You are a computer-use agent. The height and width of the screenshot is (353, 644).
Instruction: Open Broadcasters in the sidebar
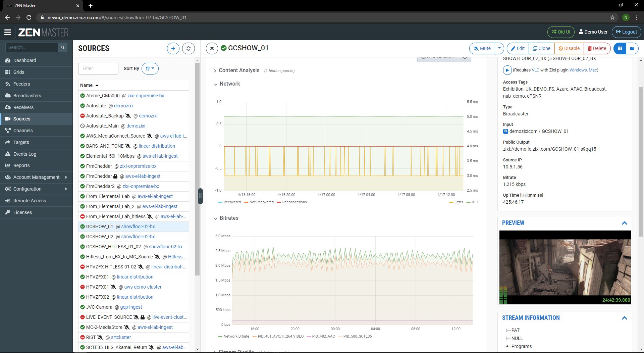coord(27,96)
